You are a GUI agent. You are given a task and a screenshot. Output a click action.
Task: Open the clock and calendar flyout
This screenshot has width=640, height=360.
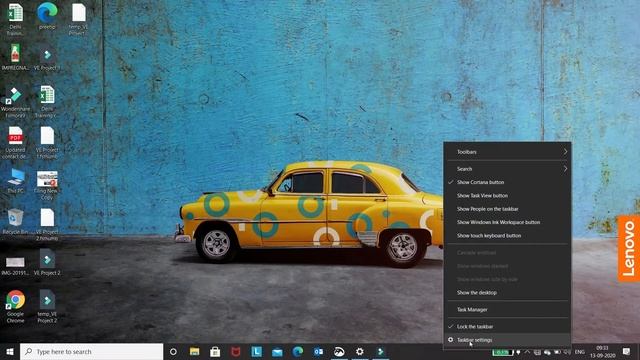pyautogui.click(x=602, y=352)
